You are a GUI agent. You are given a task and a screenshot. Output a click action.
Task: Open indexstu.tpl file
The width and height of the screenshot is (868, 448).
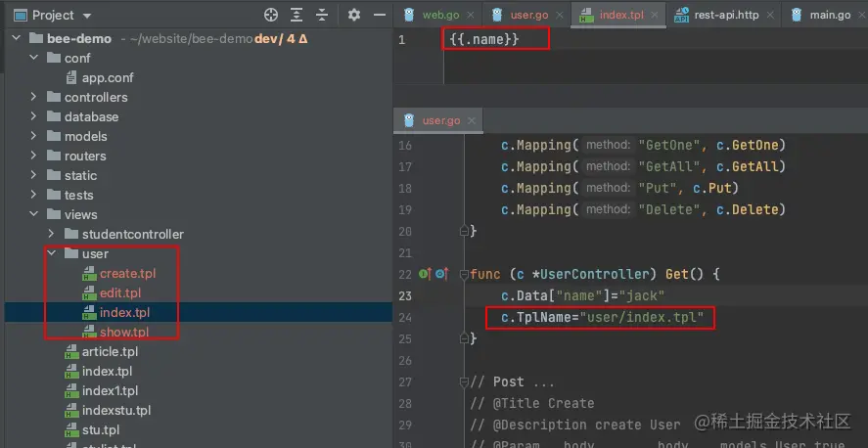tap(116, 411)
